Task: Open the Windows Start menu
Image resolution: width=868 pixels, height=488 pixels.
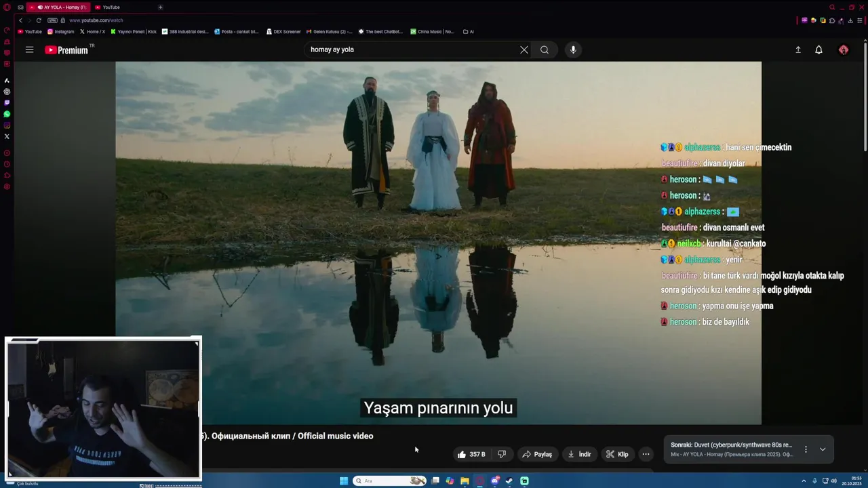Action: 344,481
